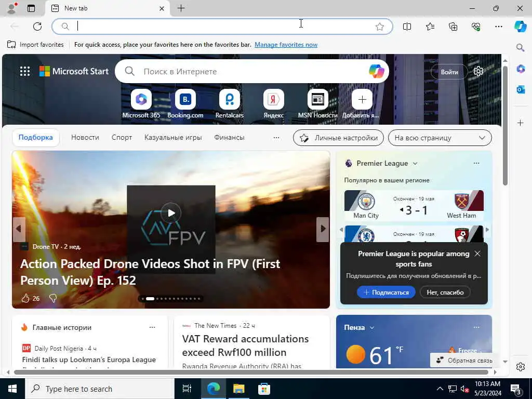Click Import favorites button
The width and height of the screenshot is (532, 399).
click(35, 45)
